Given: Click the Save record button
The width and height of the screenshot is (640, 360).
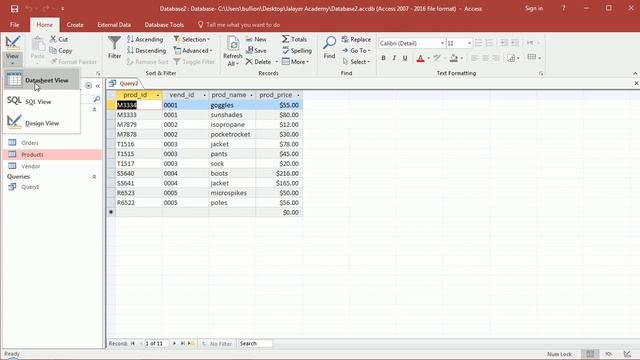Looking at the screenshot, I should (x=256, y=51).
